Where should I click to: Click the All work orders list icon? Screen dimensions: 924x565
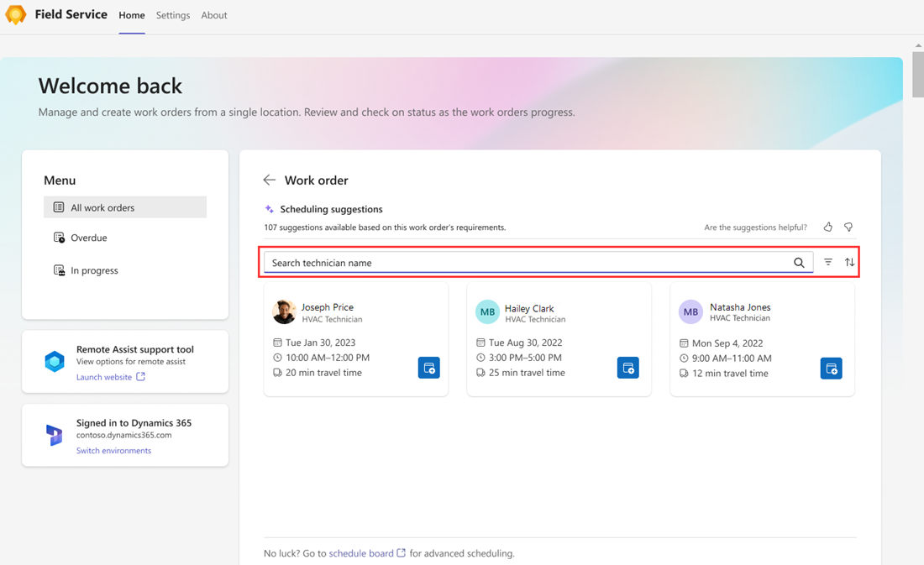click(59, 207)
